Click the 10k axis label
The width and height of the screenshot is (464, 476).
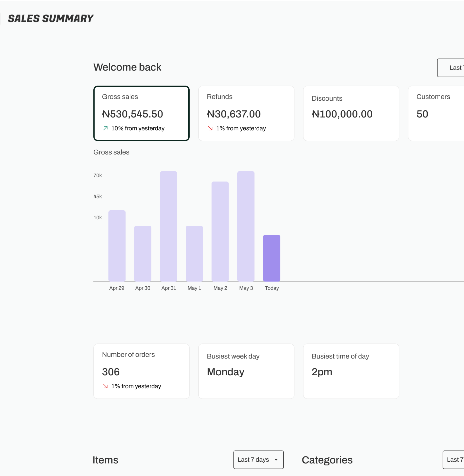click(x=98, y=218)
